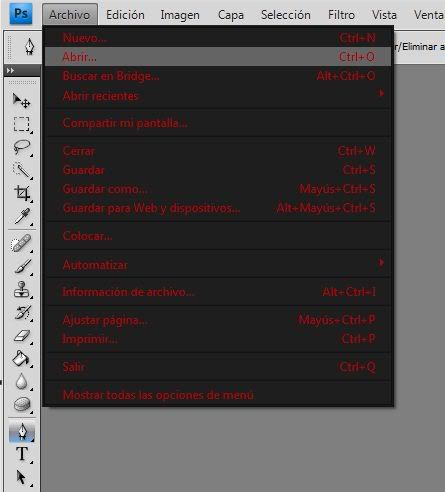
Task: Select the Pen tool in the toolbox
Action: [22, 431]
